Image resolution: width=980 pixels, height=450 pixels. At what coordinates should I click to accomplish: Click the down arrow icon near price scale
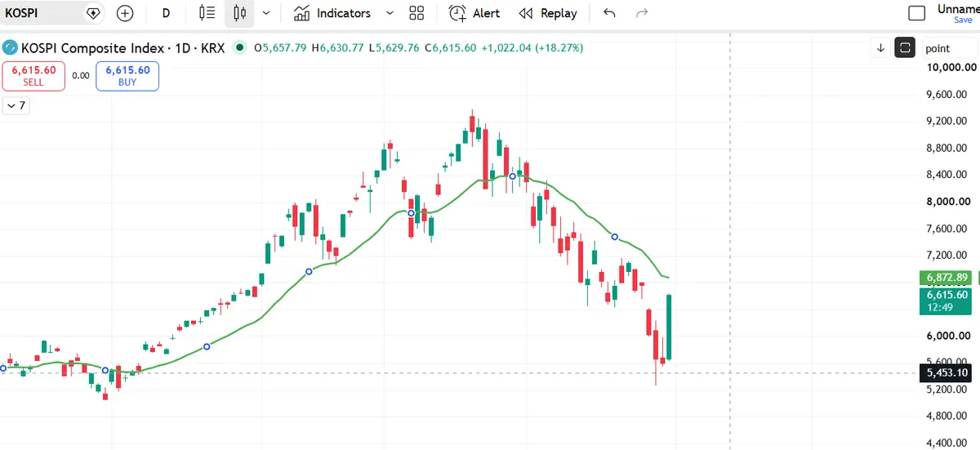tap(881, 48)
